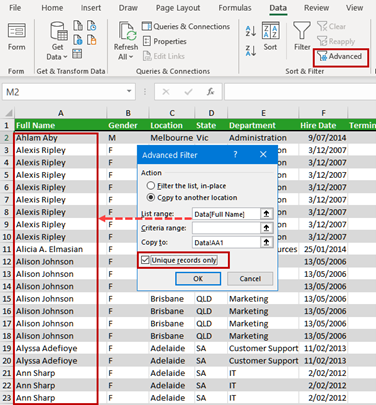Switch to the Home tab
This screenshot has height=405, width=376.
coord(52,8)
